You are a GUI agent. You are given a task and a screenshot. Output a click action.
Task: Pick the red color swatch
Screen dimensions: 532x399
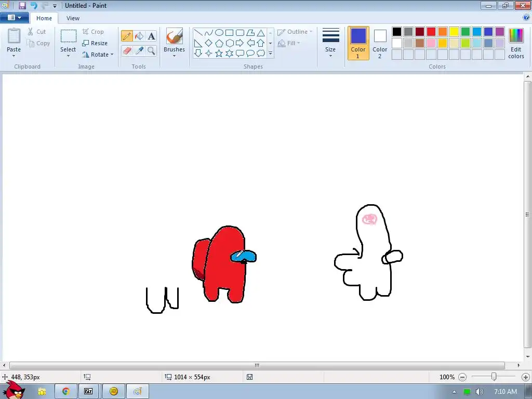tap(431, 32)
